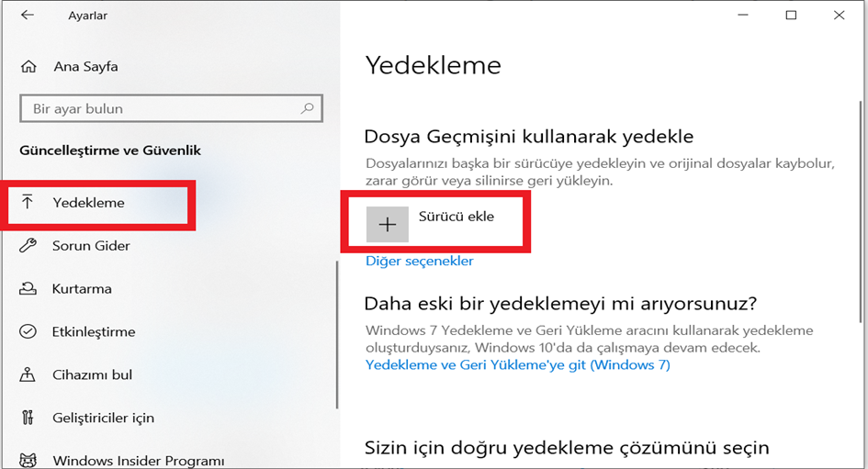This screenshot has width=868, height=469.
Task: Select the Sorun Gider menu item
Action: (x=91, y=246)
